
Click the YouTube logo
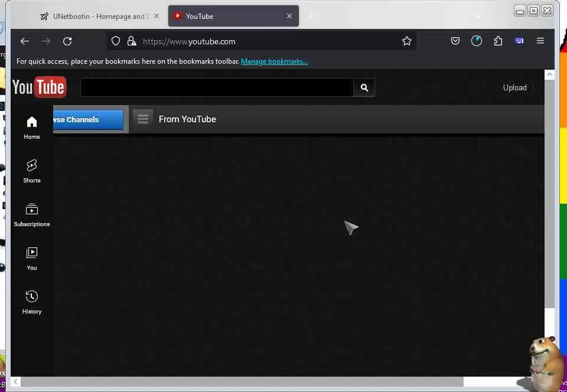point(39,87)
